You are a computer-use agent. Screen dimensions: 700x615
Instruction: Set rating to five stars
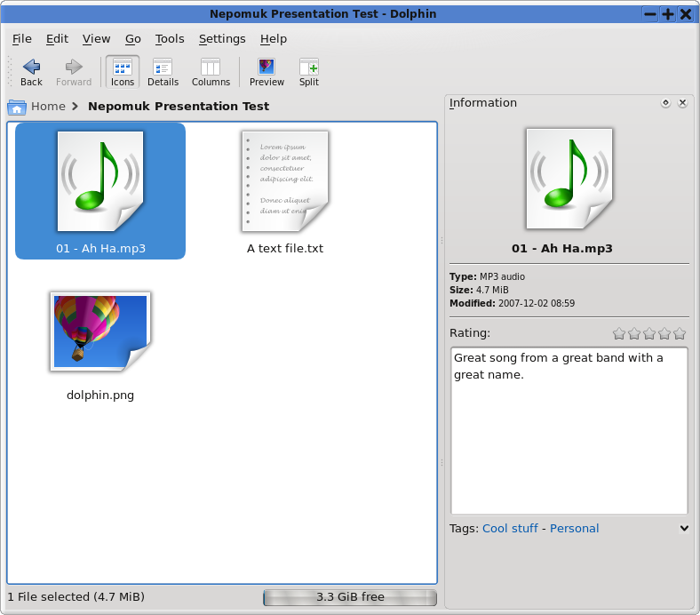(680, 334)
